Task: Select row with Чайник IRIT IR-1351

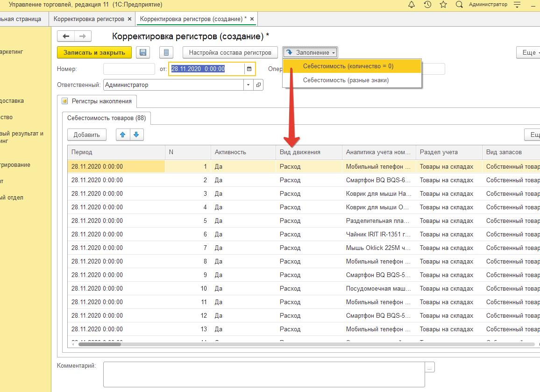Action: (x=304, y=234)
